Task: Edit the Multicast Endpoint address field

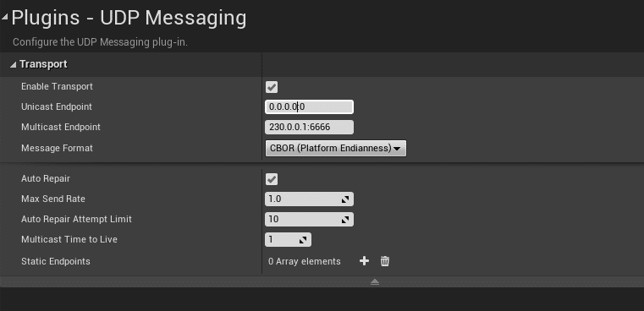Action: click(x=309, y=128)
